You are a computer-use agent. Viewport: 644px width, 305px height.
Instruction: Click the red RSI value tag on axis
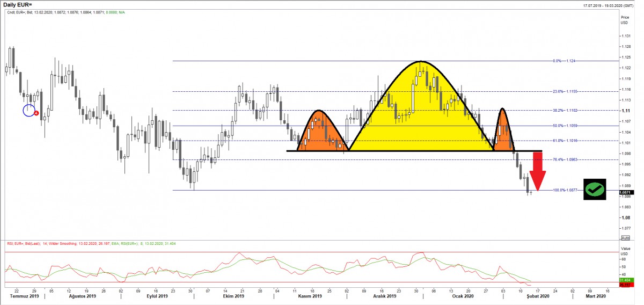626,285
